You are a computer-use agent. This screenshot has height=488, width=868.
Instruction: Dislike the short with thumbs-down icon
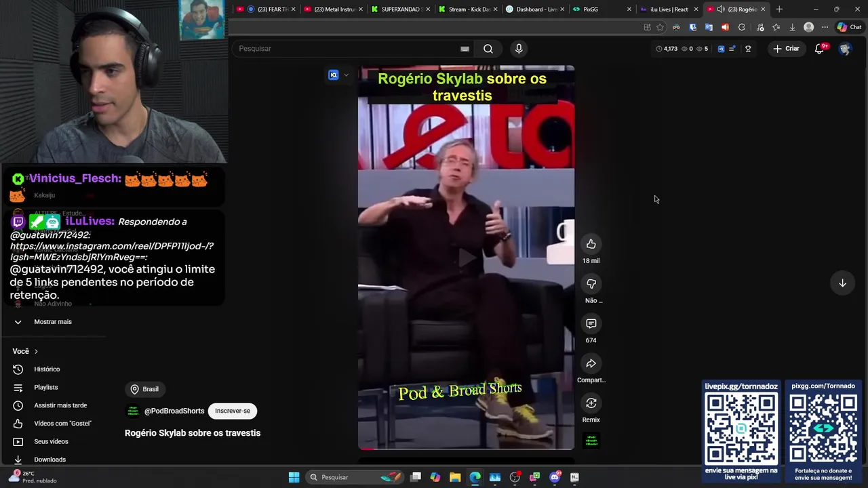click(x=591, y=284)
